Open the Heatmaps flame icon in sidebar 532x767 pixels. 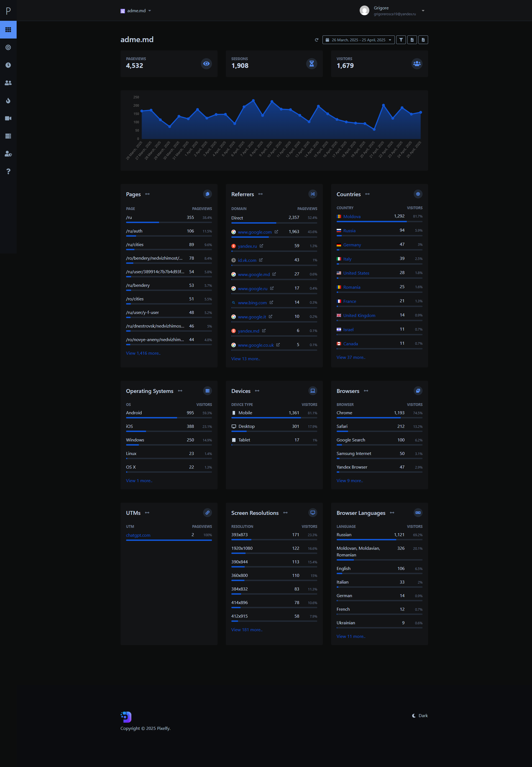(8, 101)
